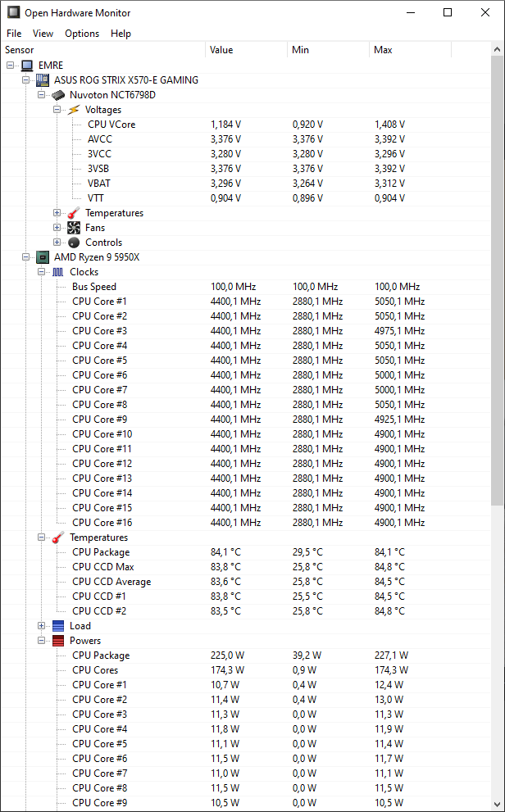
Task: Click the Clocks waveform icon
Action: [x=58, y=272]
